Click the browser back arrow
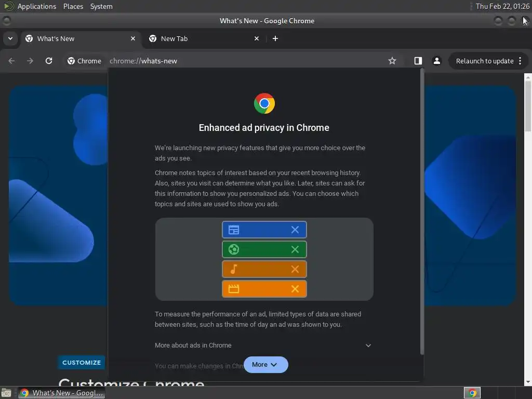Image resolution: width=532 pixels, height=399 pixels. [x=11, y=61]
